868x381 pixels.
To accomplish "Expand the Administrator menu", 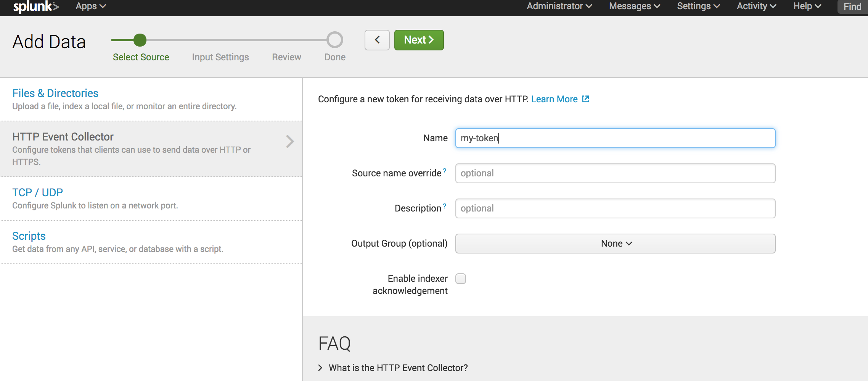I will pos(559,6).
